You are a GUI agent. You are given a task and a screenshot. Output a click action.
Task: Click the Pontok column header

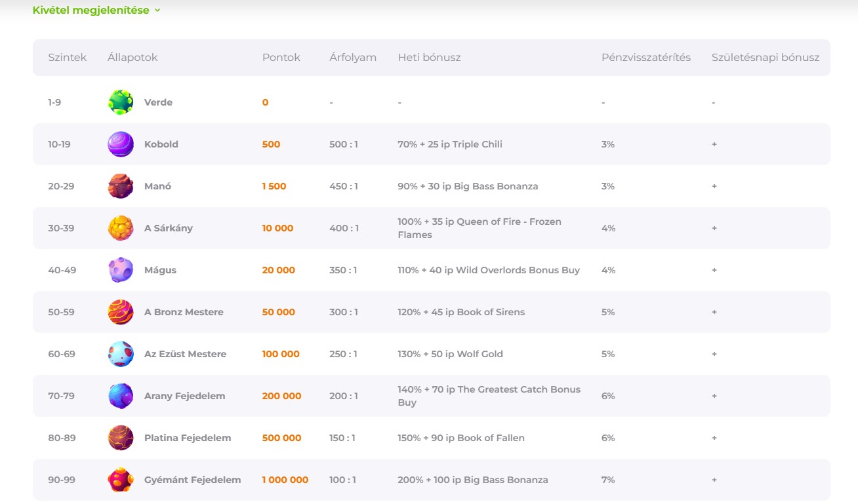(281, 58)
